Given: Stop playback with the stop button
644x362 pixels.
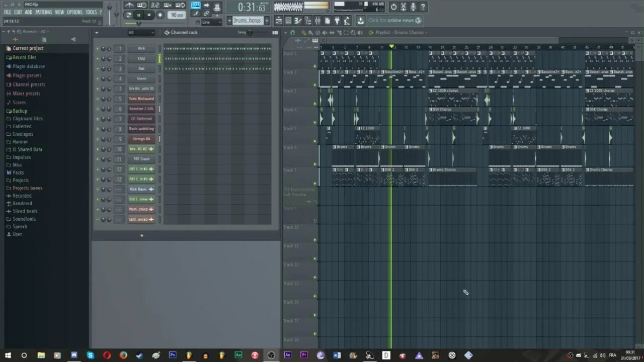Looking at the screenshot, I should click(149, 15).
